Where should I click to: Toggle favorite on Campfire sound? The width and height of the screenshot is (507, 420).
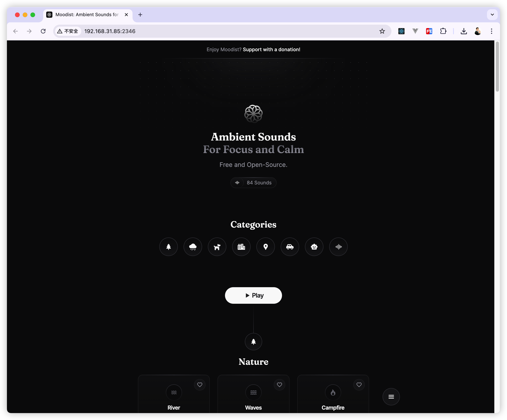(x=359, y=385)
